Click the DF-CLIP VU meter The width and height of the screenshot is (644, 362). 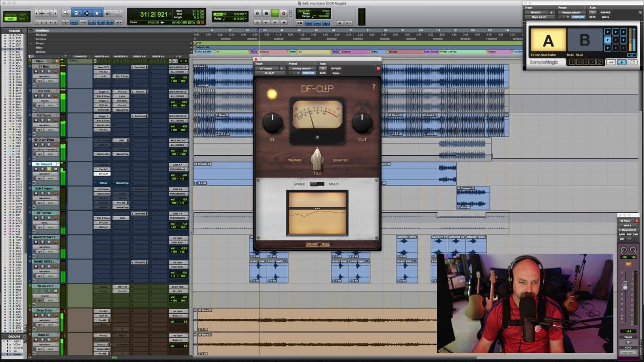click(x=317, y=115)
